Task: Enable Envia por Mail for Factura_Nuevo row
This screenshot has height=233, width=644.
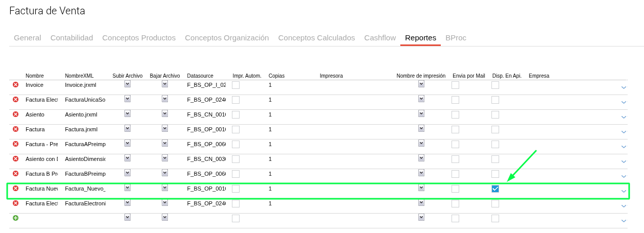Action: (455, 189)
